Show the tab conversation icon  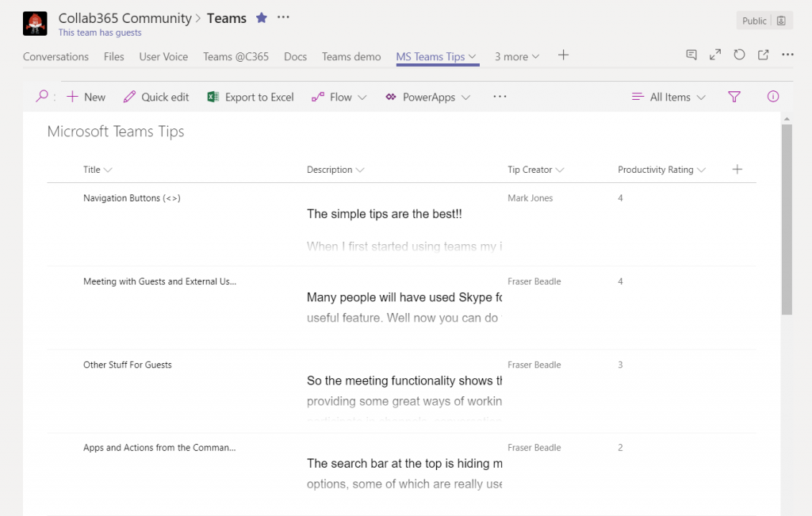(691, 55)
